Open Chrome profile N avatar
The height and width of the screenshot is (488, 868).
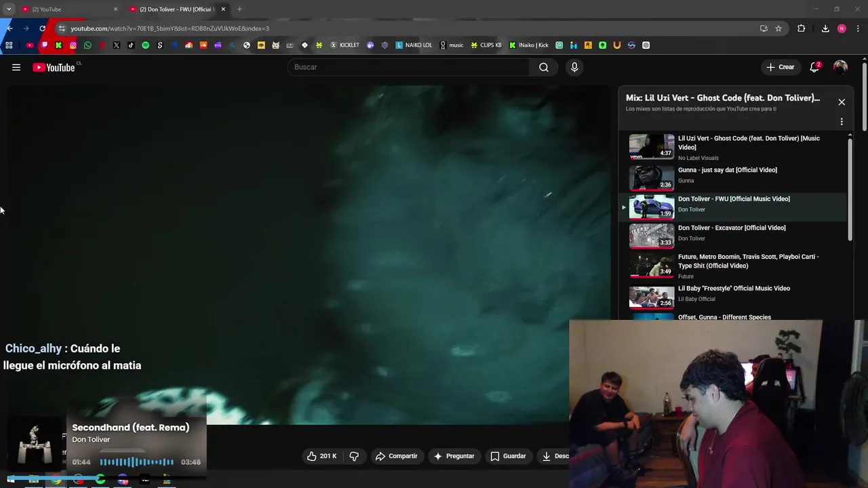pos(842,28)
